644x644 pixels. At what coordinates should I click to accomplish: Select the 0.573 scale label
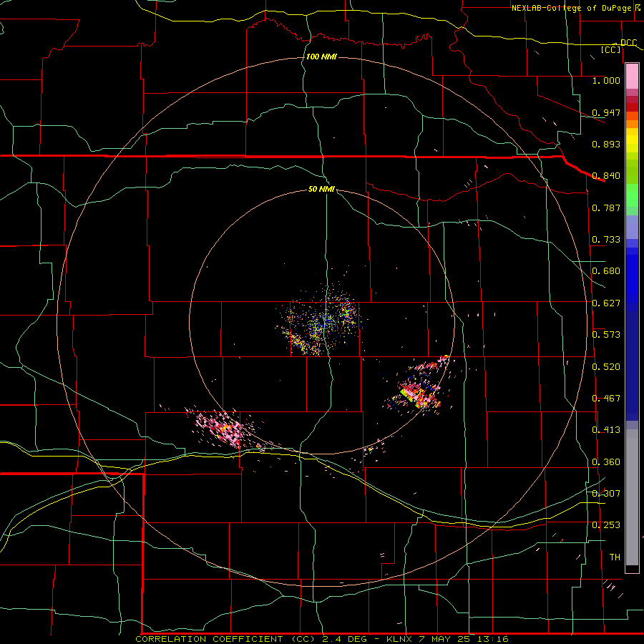606,335
